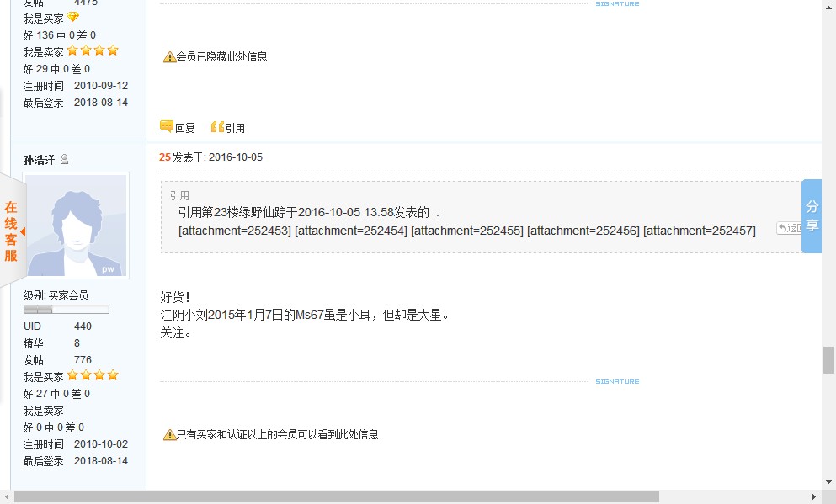Click the yellow diamond buyer rank icon
The height and width of the screenshot is (504, 836).
[x=72, y=18]
